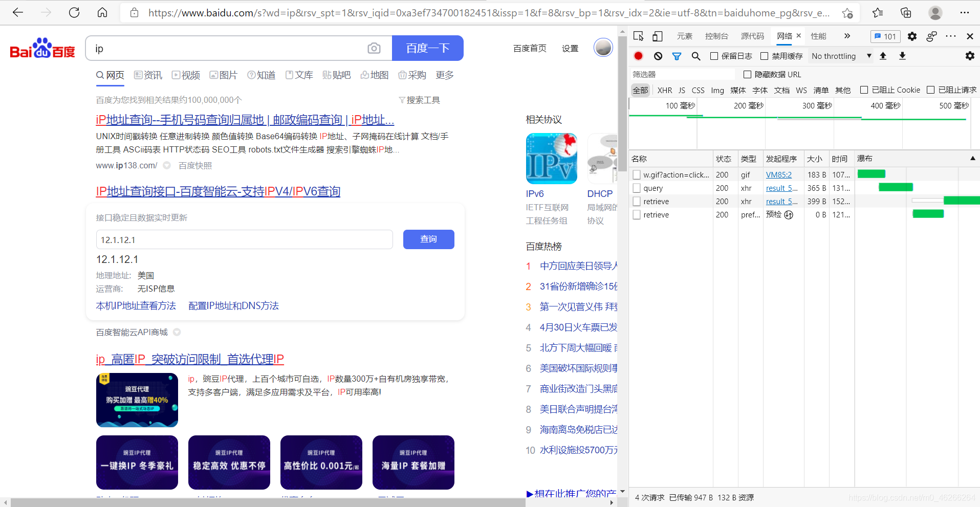Click camera image search icon

coord(374,48)
